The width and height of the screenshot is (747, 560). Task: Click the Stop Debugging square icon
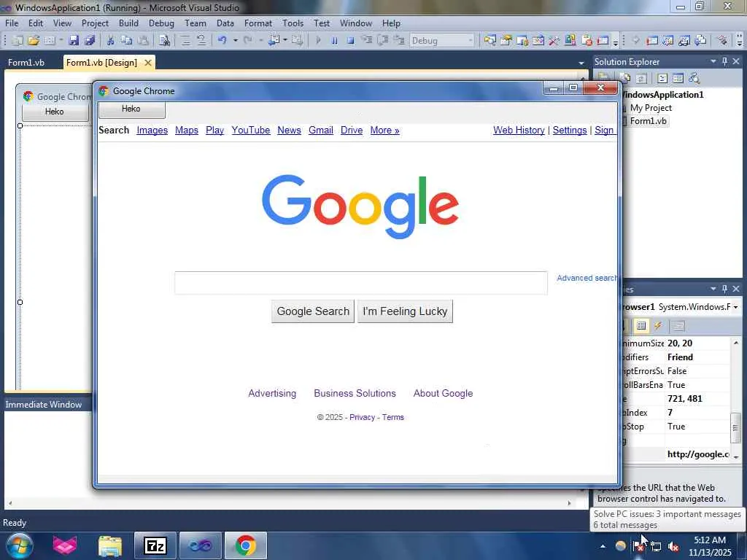pos(351,41)
